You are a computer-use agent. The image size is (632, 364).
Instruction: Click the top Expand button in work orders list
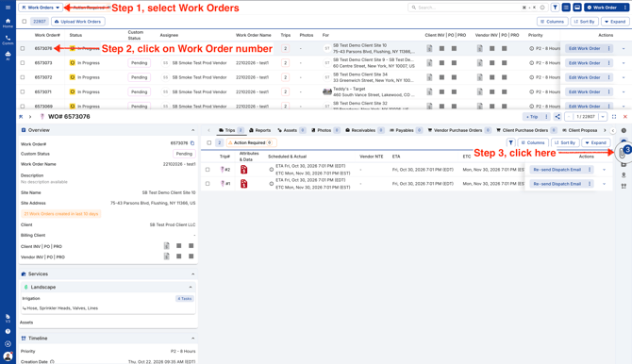point(615,22)
